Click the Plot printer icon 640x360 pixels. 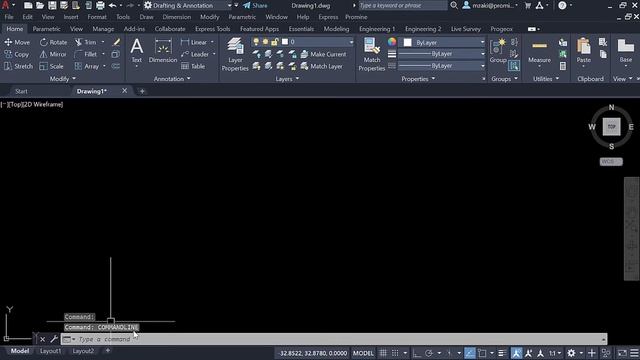pyautogui.click(x=100, y=6)
